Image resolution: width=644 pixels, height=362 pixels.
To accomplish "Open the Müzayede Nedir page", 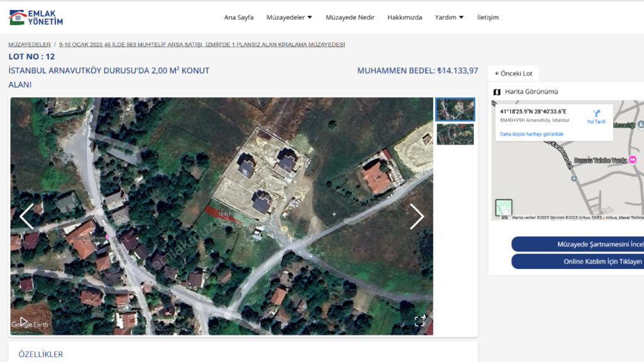I will click(350, 17).
